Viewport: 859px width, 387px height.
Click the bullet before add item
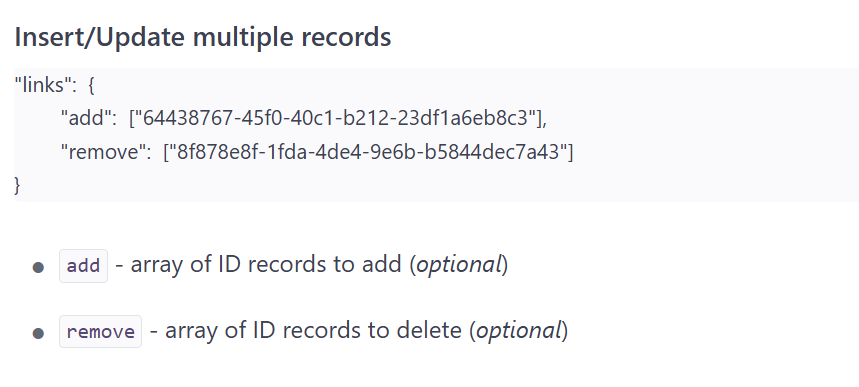[38, 268]
